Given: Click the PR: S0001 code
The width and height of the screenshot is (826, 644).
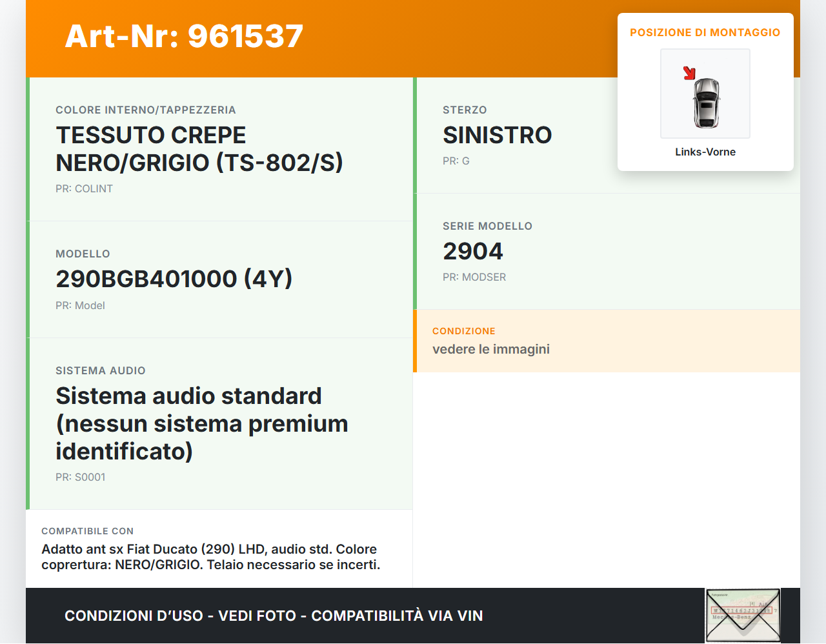Looking at the screenshot, I should 81,477.
